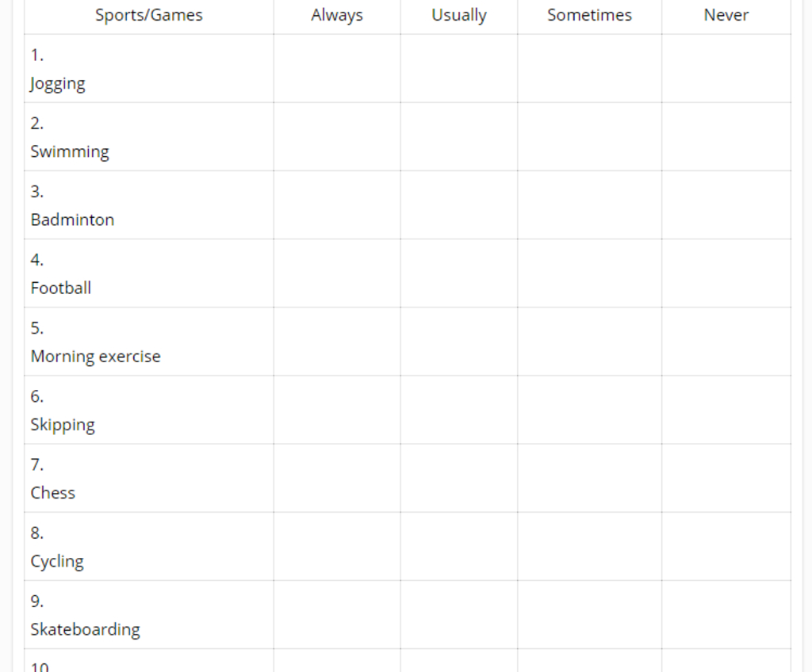Click the Sometimes column header
This screenshot has width=812, height=672.
pyautogui.click(x=589, y=15)
